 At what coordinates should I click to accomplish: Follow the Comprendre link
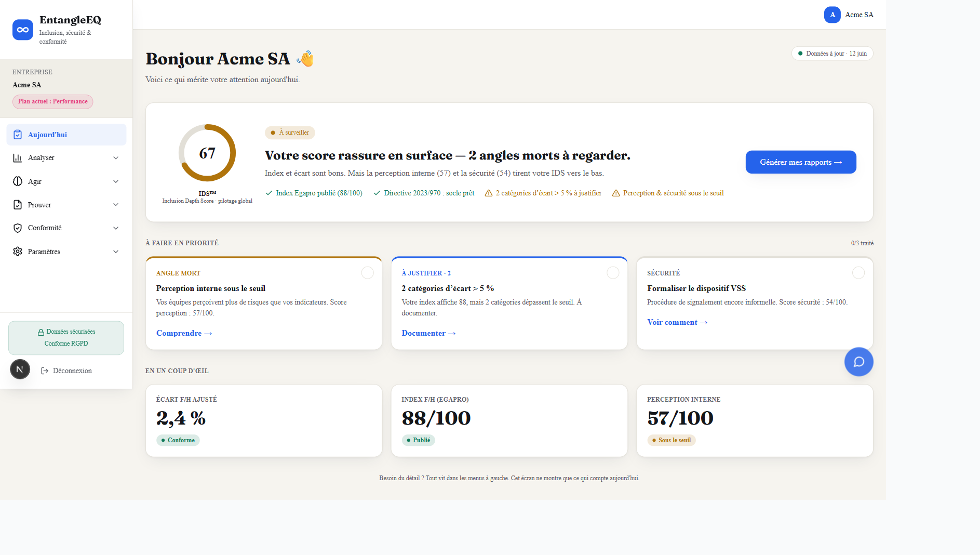coord(184,333)
